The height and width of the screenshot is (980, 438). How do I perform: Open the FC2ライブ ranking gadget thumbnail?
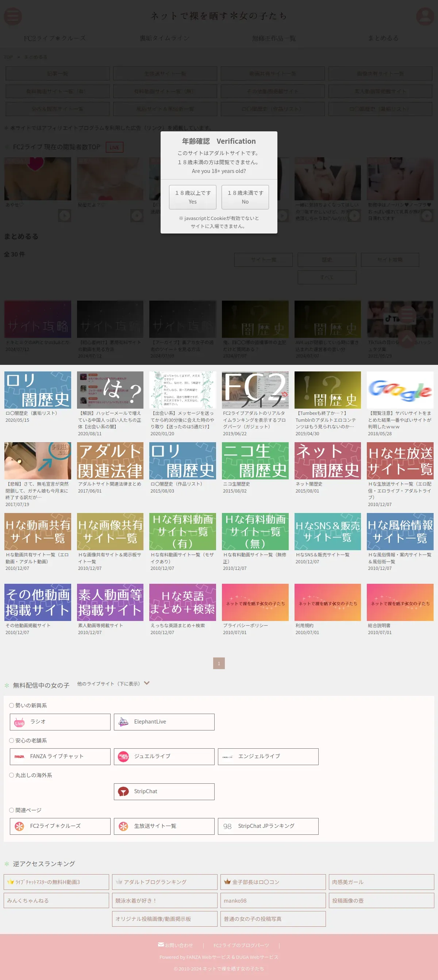pos(255,390)
